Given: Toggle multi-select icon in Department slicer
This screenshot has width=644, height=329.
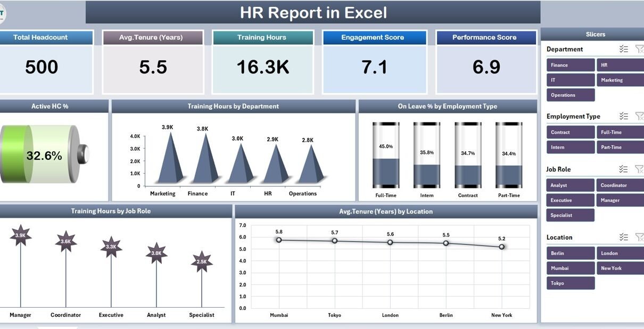Looking at the screenshot, I should [624, 49].
